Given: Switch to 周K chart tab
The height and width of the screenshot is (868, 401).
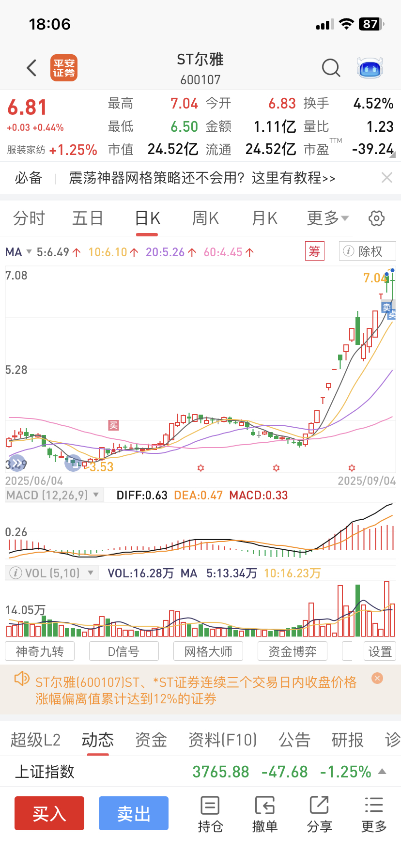Looking at the screenshot, I should (x=205, y=218).
